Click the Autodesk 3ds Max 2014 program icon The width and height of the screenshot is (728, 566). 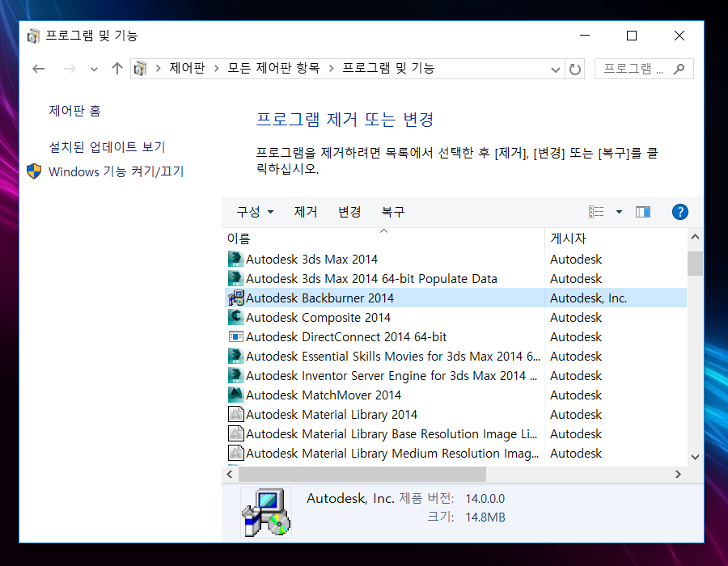click(236, 259)
